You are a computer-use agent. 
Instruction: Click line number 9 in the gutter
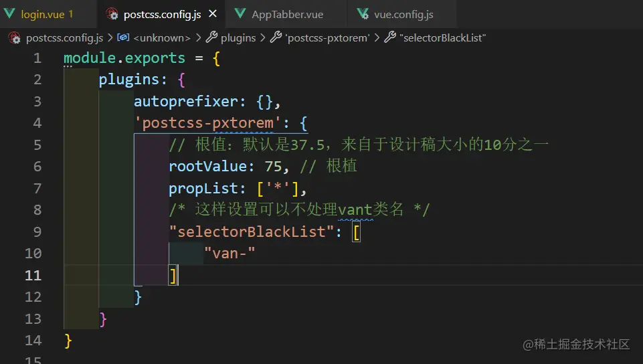[37, 232]
